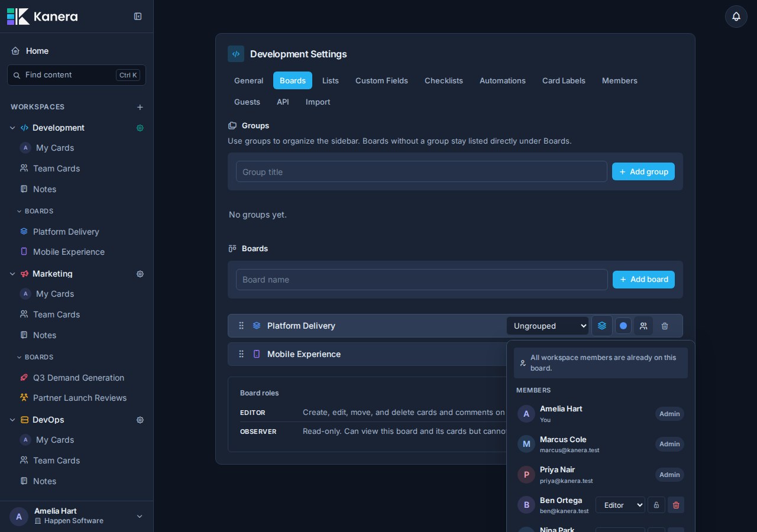Open Platform Delivery members popup
This screenshot has width=757, height=532.
coord(643,326)
